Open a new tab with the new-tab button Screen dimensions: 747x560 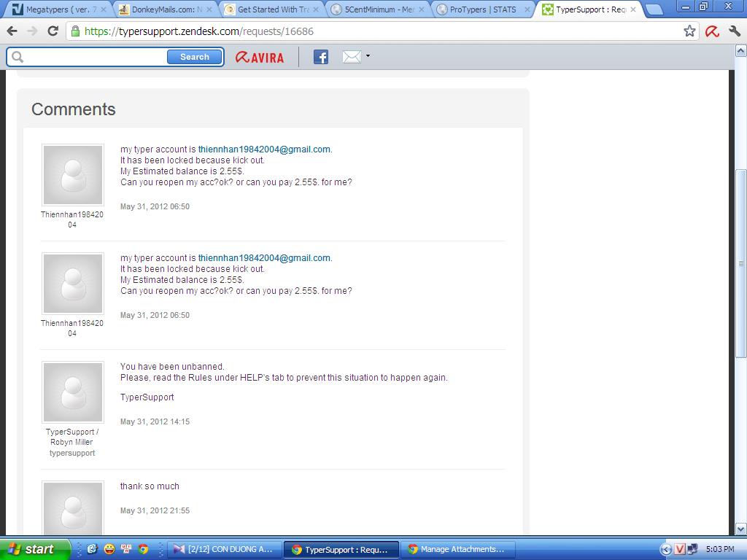point(654,9)
